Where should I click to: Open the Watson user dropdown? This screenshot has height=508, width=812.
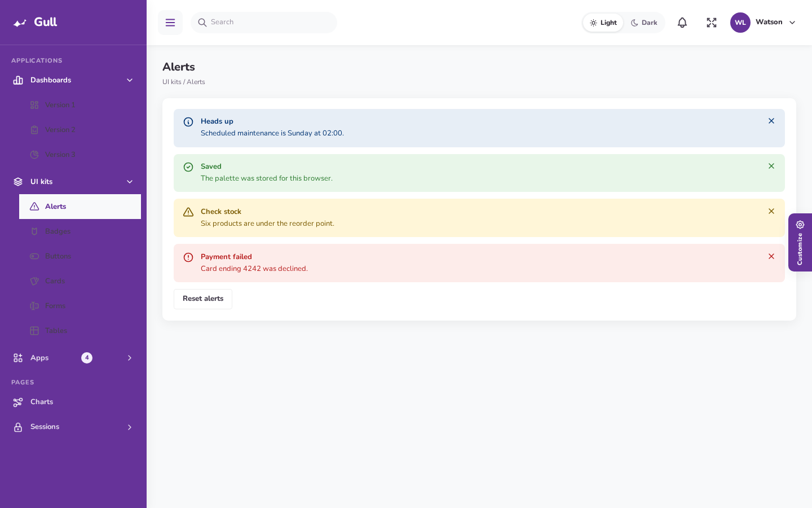tap(763, 23)
